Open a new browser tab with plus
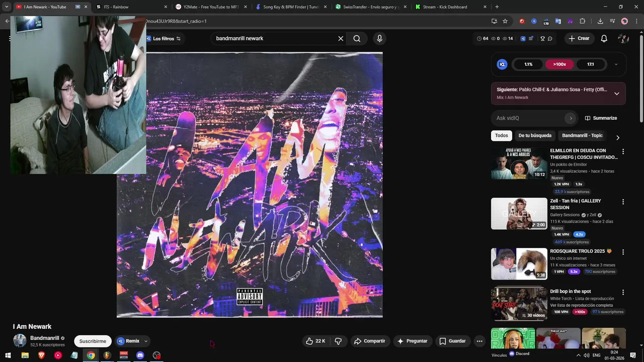This screenshot has width=644, height=362. click(x=497, y=7)
